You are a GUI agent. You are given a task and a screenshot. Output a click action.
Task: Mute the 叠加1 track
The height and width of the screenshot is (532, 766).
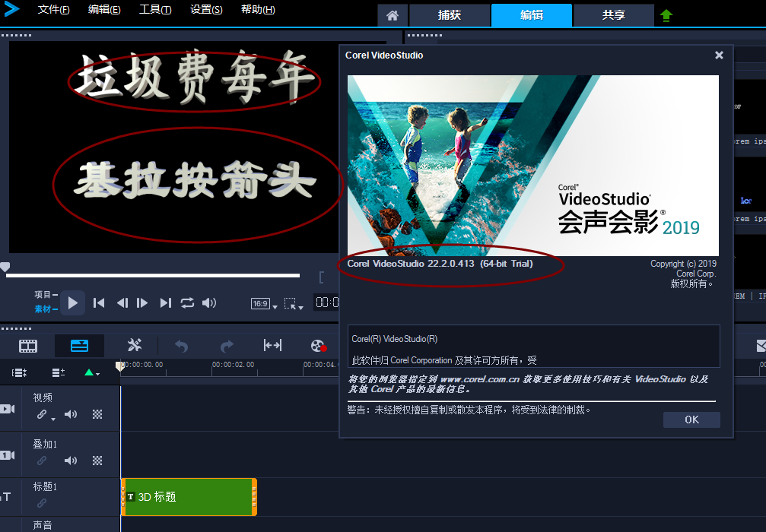[x=71, y=461]
